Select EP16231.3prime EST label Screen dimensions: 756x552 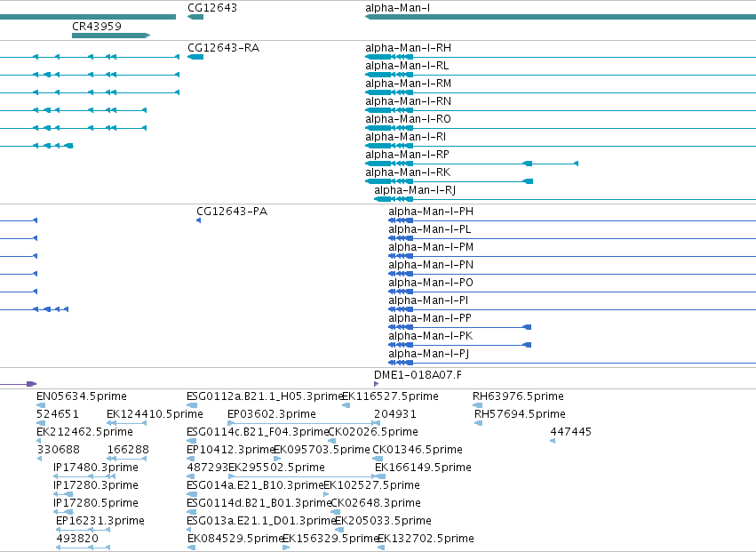(x=100, y=521)
